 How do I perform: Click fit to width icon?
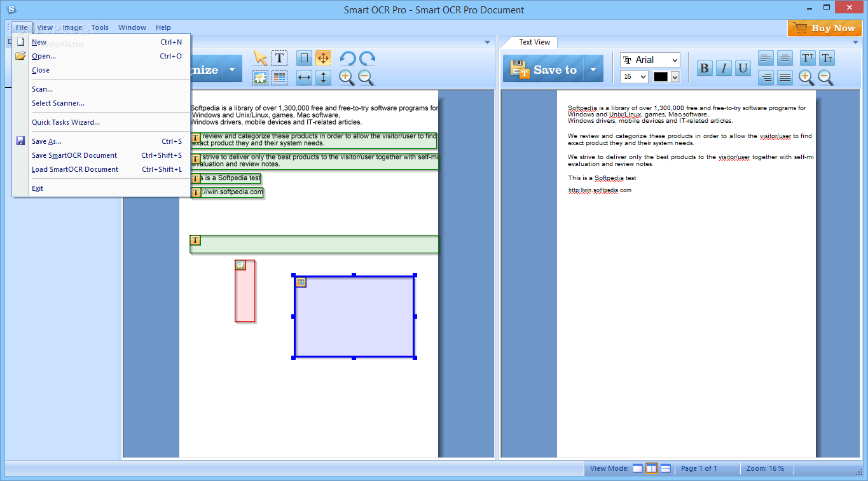[x=304, y=78]
